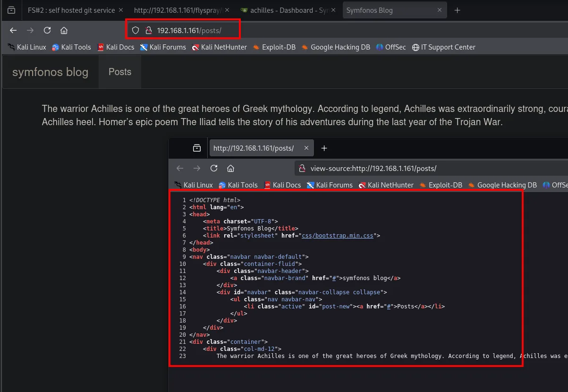Switch to FS#2 self hosted git service tab

coord(71,10)
